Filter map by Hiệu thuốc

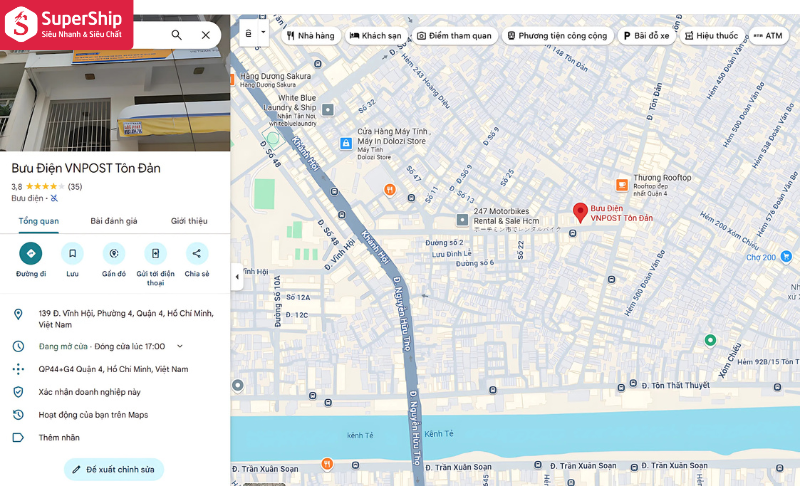pyautogui.click(x=711, y=36)
